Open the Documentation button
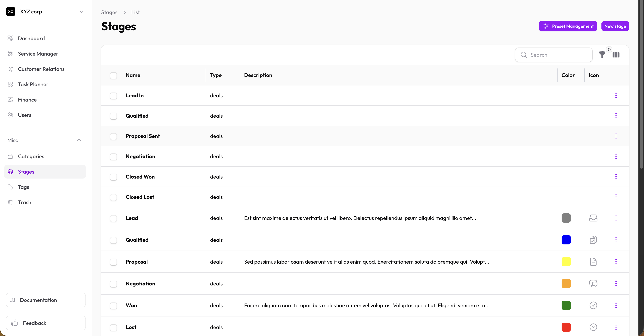 [x=46, y=300]
